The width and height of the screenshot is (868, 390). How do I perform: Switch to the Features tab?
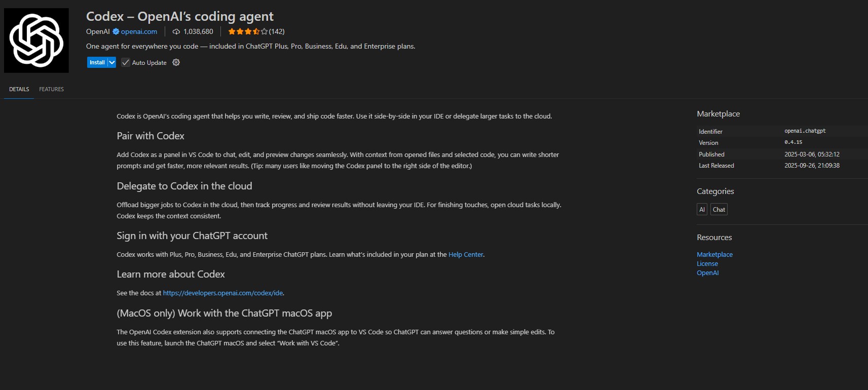[52, 89]
